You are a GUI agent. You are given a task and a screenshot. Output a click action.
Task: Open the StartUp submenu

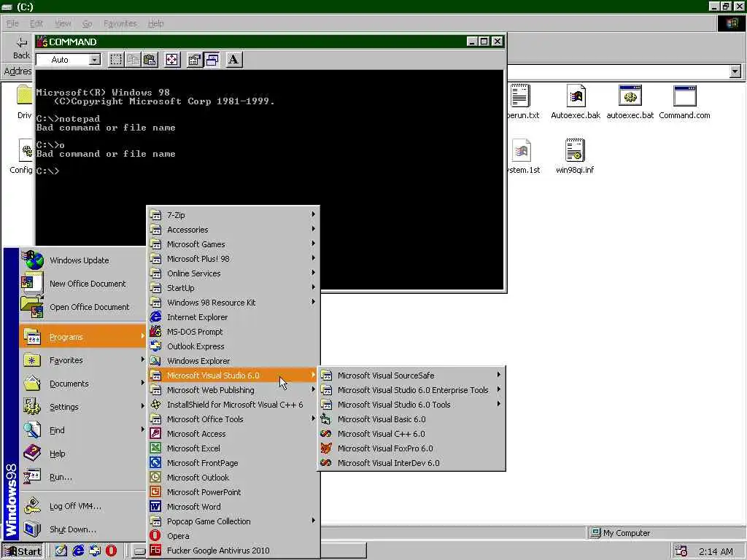tap(233, 288)
